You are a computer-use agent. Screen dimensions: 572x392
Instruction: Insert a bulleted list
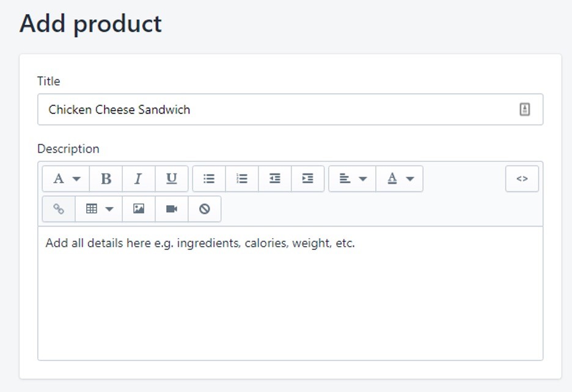209,179
